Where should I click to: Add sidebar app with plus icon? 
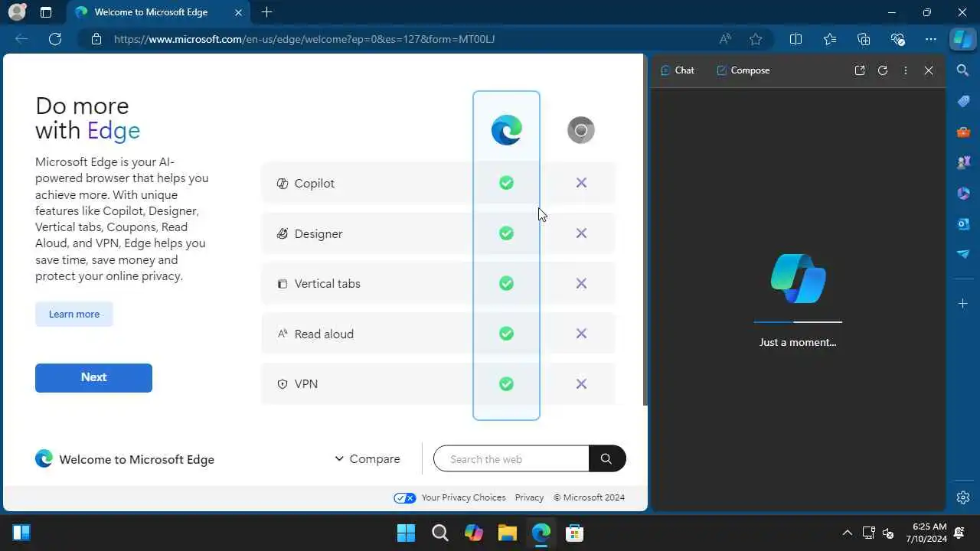[963, 304]
